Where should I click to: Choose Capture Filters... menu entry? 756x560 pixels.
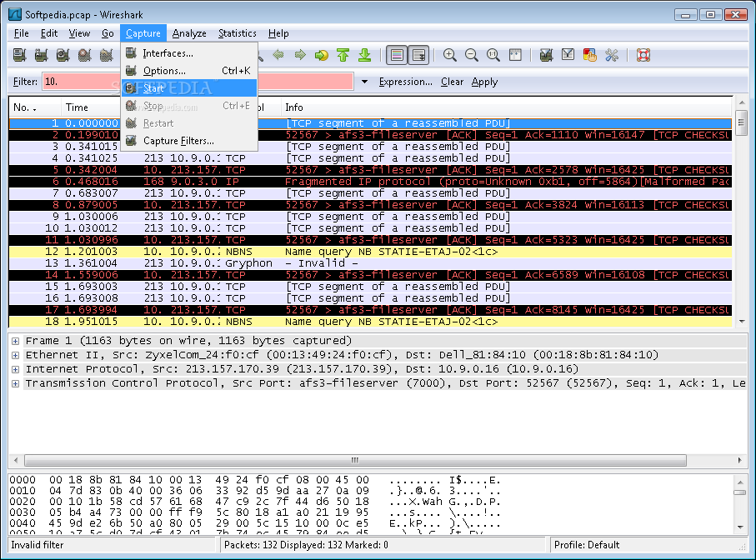click(x=178, y=141)
